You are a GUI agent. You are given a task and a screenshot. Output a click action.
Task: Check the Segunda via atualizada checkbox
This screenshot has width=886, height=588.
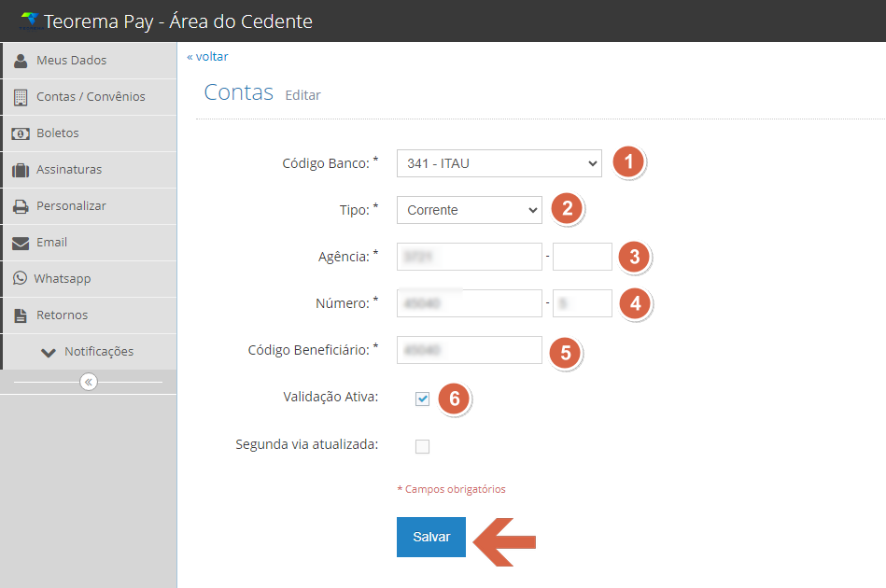(x=422, y=446)
